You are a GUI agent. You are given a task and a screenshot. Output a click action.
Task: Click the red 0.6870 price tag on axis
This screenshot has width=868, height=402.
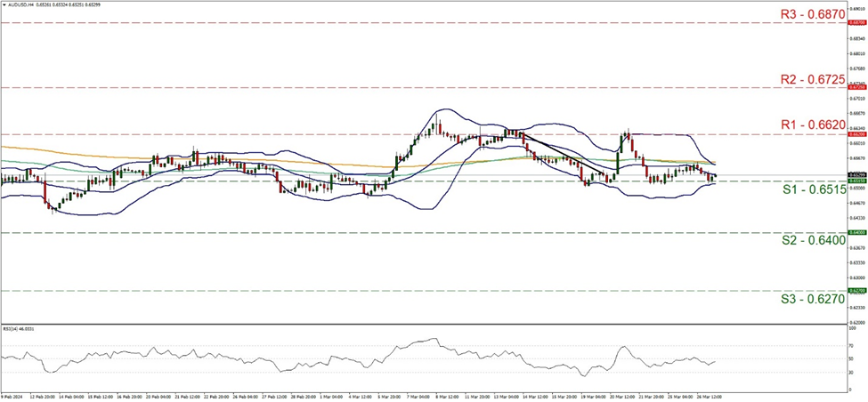(x=856, y=23)
